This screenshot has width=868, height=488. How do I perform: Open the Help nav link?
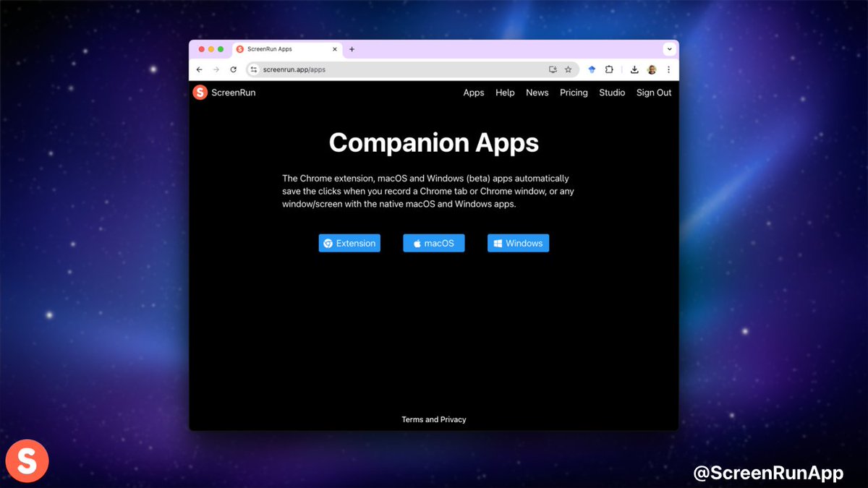(505, 93)
